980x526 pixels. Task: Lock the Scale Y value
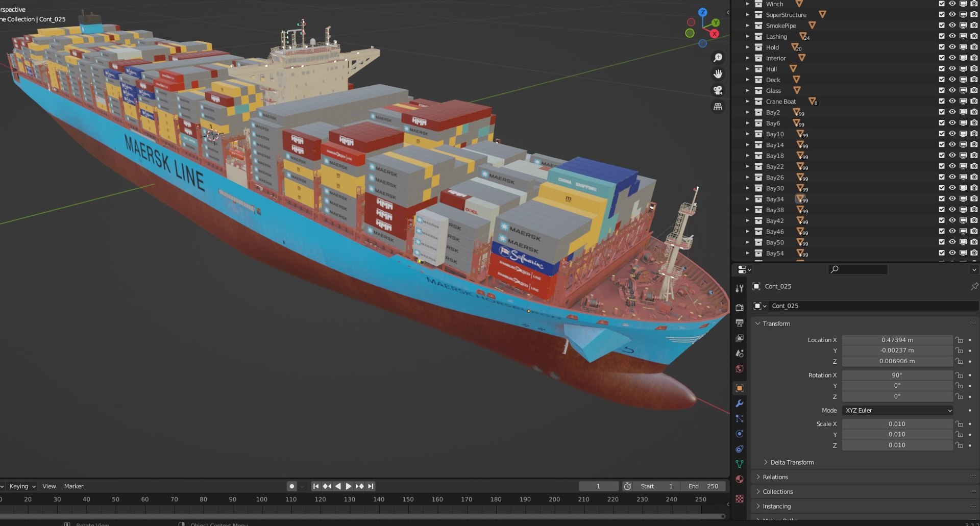point(960,435)
